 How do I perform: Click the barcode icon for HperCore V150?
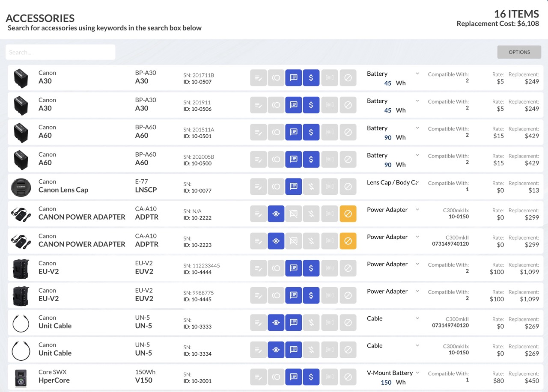click(x=329, y=377)
